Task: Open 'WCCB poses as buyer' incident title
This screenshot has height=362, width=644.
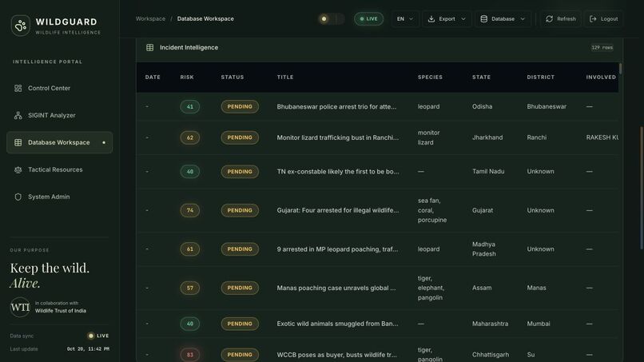Action: 336,355
